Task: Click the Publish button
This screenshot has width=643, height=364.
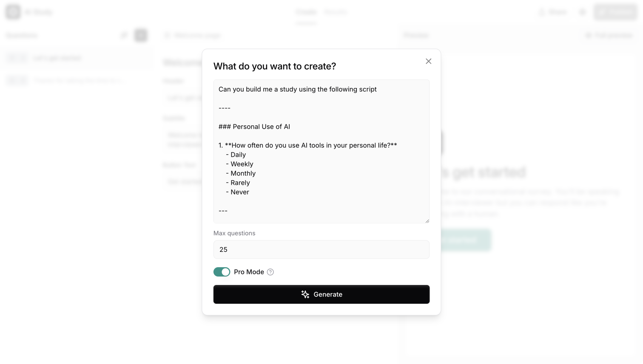Action: [615, 12]
